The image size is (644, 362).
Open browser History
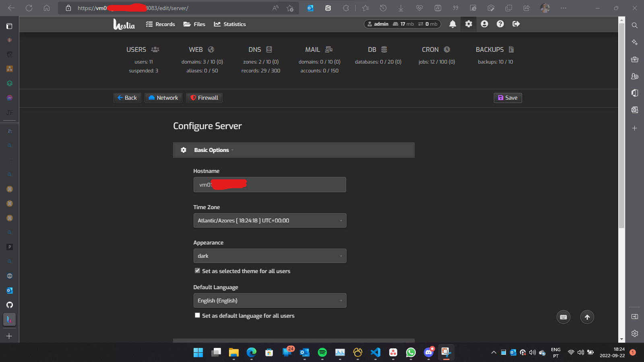click(383, 8)
